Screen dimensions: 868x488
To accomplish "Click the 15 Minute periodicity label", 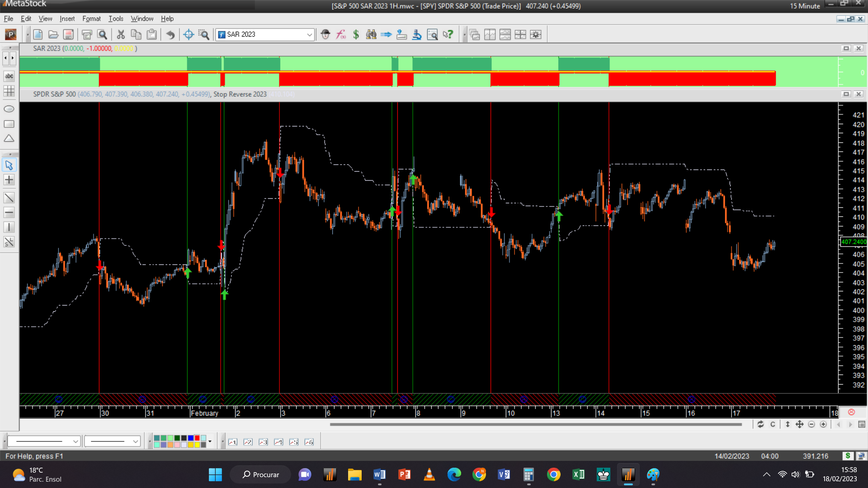I will (805, 6).
